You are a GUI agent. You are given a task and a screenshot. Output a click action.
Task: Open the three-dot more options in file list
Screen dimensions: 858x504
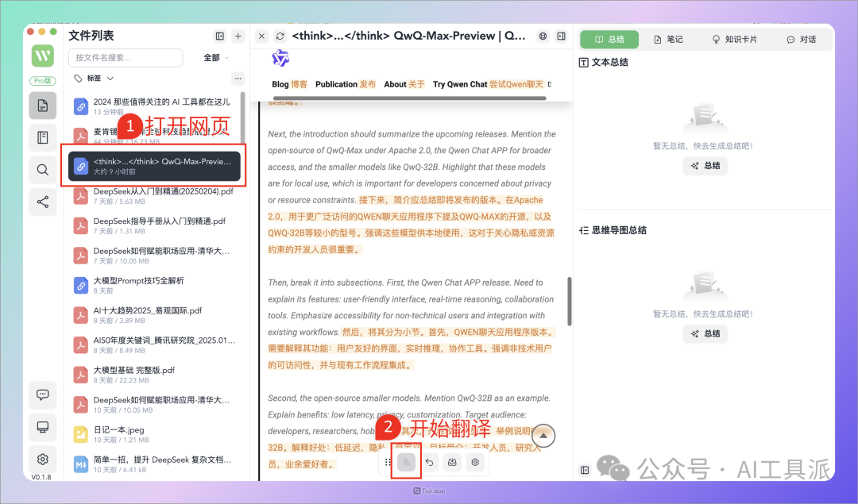pyautogui.click(x=238, y=78)
